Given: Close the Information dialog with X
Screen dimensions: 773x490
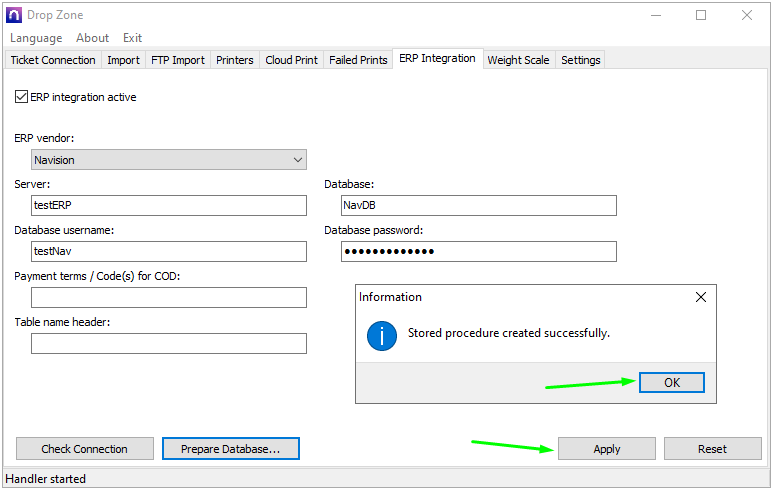Looking at the screenshot, I should (x=701, y=297).
